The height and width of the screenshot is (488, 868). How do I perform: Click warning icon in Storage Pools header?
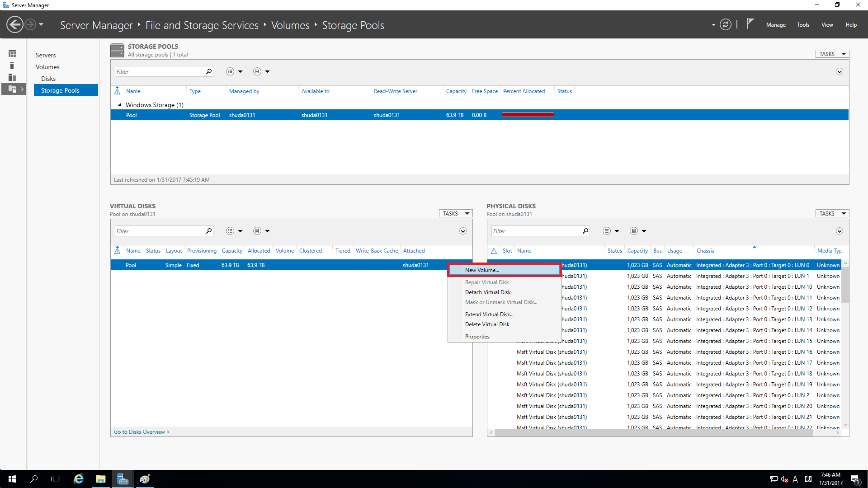(x=117, y=91)
